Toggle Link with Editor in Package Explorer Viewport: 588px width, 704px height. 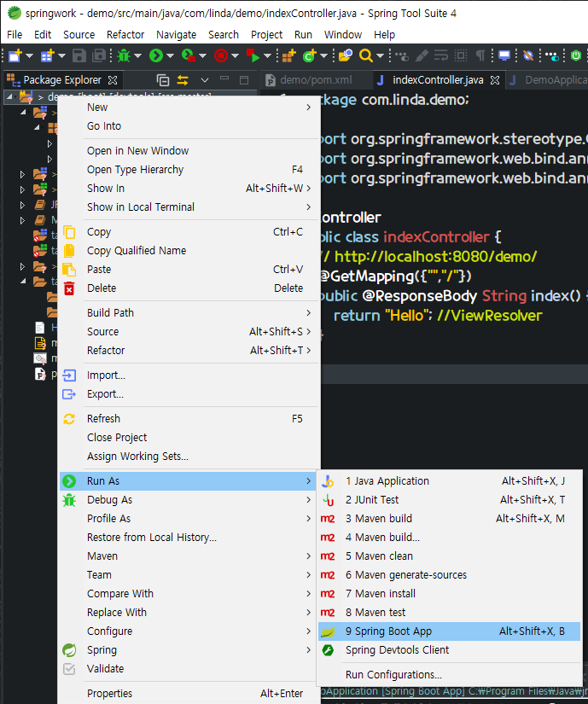pyautogui.click(x=183, y=80)
